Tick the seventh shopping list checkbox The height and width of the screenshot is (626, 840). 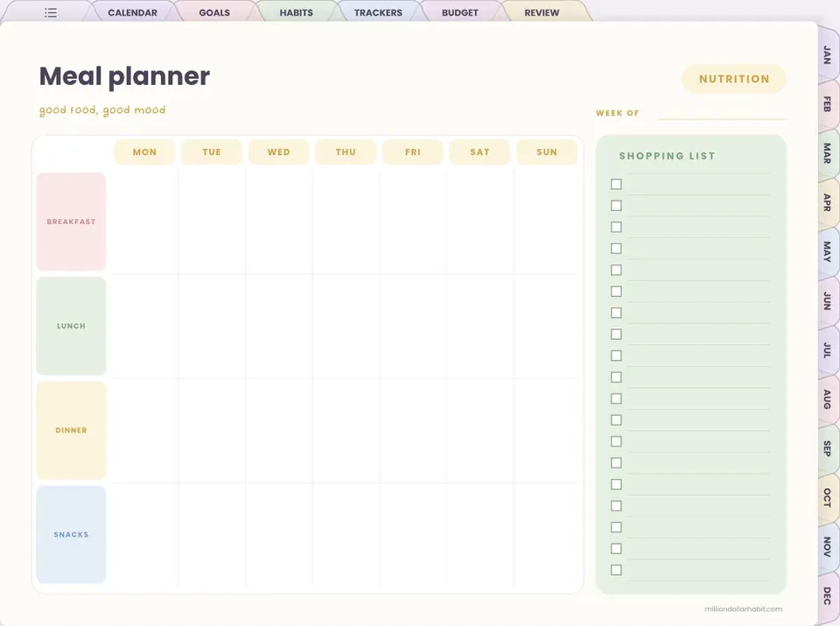617,313
